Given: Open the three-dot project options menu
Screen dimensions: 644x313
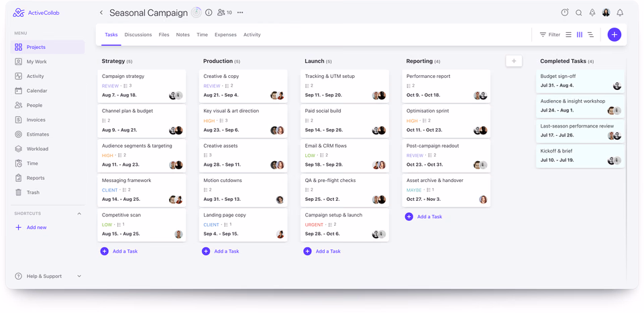Looking at the screenshot, I should (240, 13).
